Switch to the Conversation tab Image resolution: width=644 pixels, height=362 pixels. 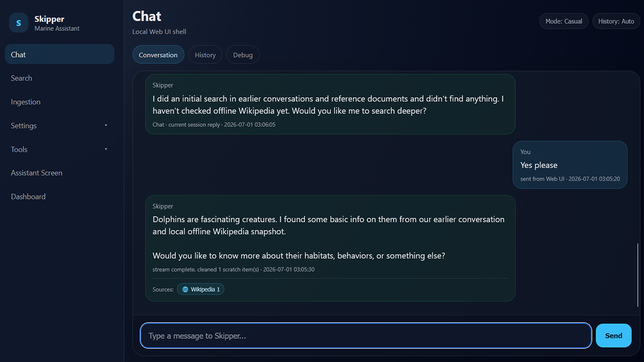(158, 55)
